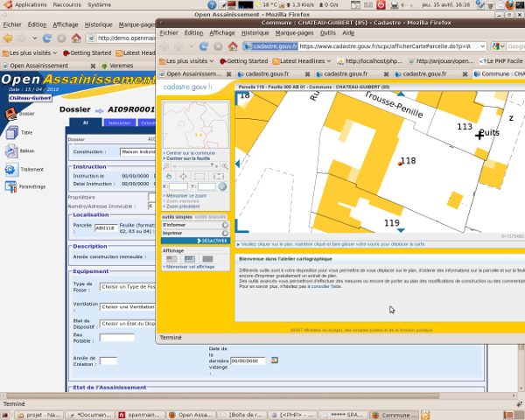The height and width of the screenshot is (420, 525).
Task: Select the dashed rectangle zoom tool
Action: 199,176
